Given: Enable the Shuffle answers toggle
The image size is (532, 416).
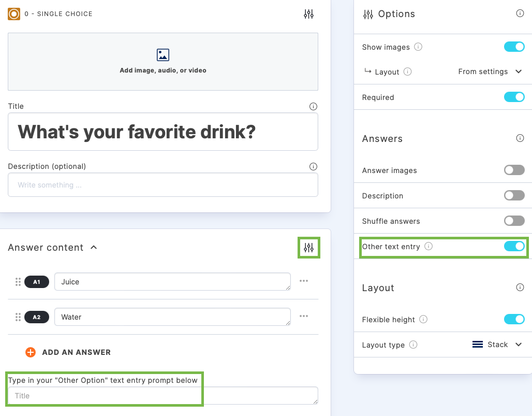Looking at the screenshot, I should (514, 220).
